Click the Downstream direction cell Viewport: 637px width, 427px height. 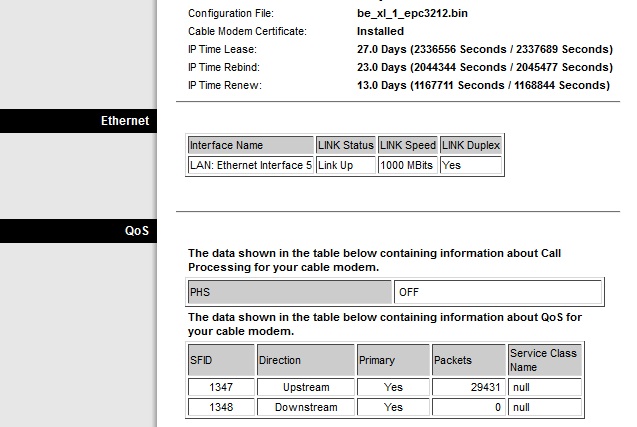pyautogui.click(x=305, y=408)
